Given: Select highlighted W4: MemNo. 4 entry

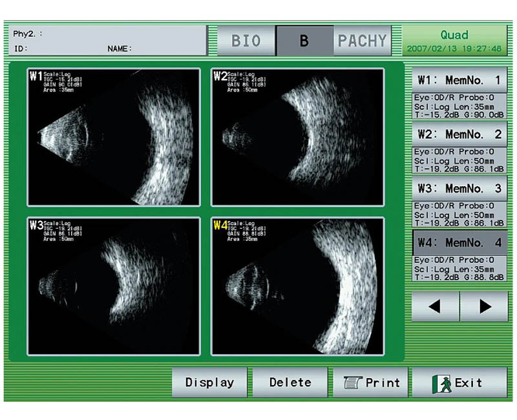Looking at the screenshot, I should [x=459, y=244].
